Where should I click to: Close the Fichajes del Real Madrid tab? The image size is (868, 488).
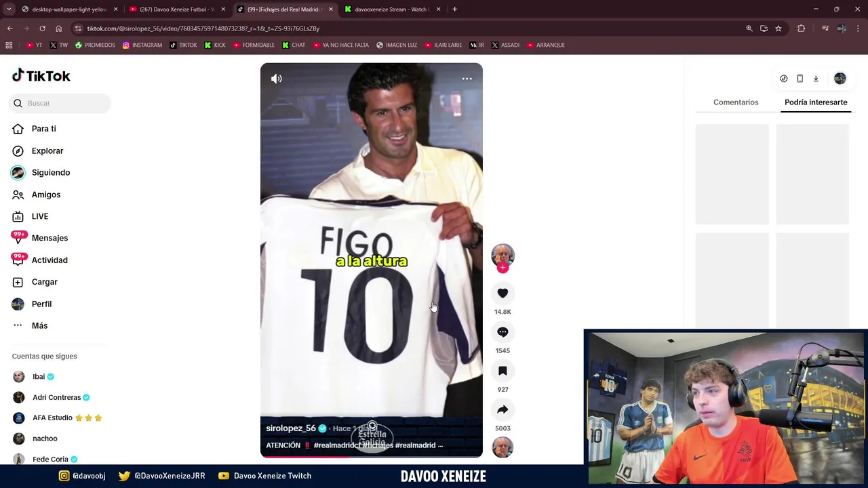point(330,9)
